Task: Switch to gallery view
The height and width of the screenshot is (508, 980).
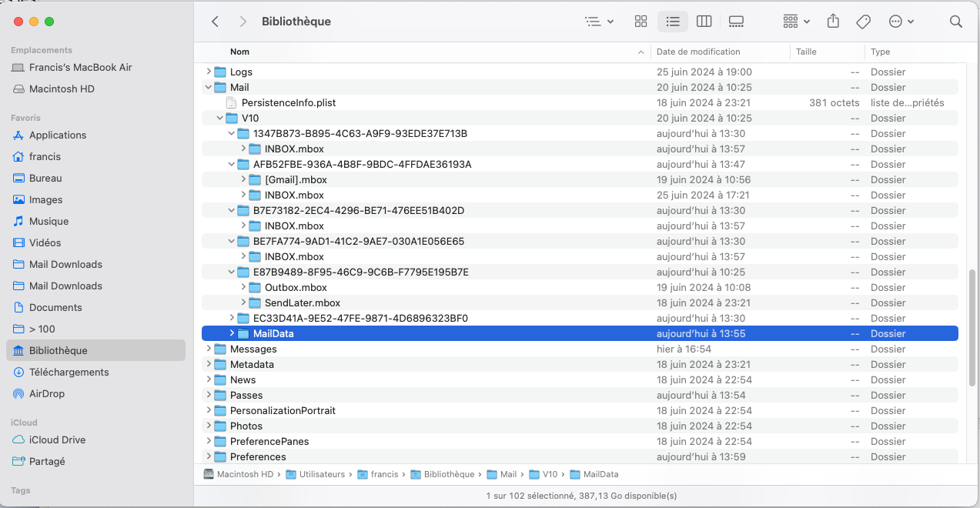Action: click(x=736, y=22)
